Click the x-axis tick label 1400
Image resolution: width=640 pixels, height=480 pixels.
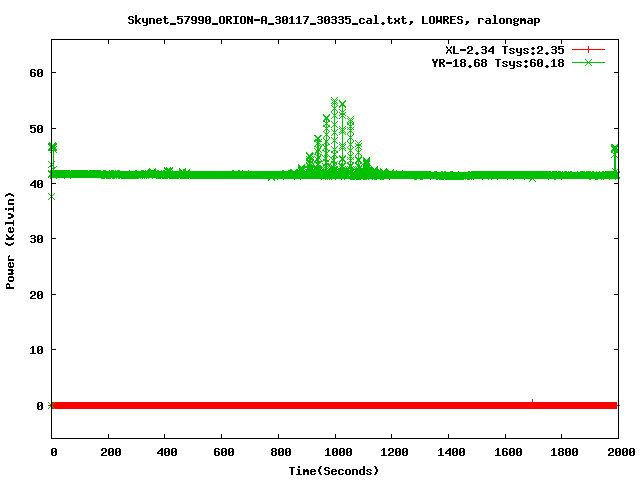tap(451, 452)
